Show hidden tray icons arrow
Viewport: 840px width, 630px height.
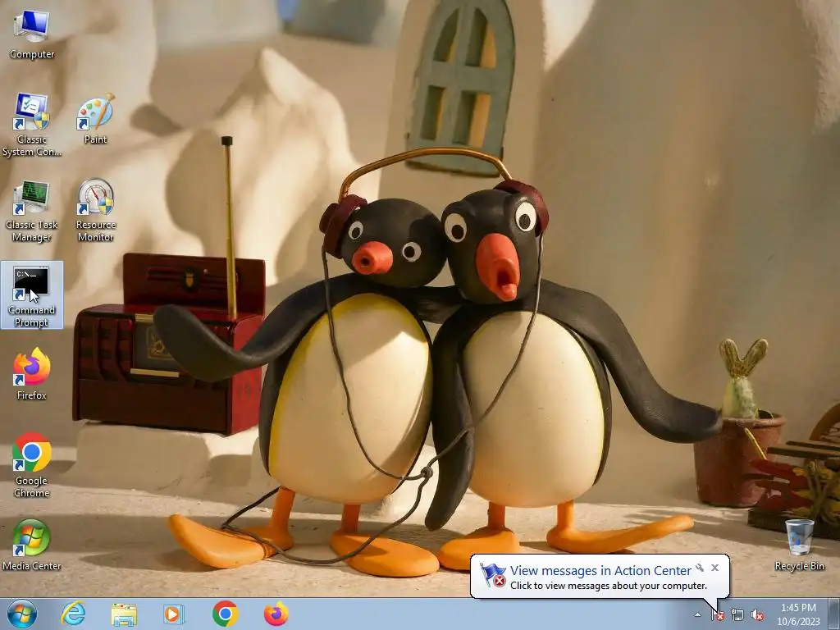point(697,615)
